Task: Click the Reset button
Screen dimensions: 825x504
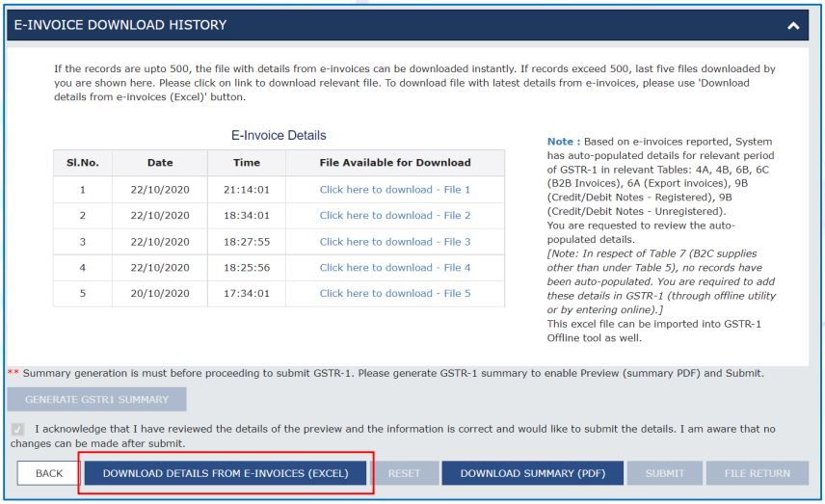Action: (x=404, y=473)
